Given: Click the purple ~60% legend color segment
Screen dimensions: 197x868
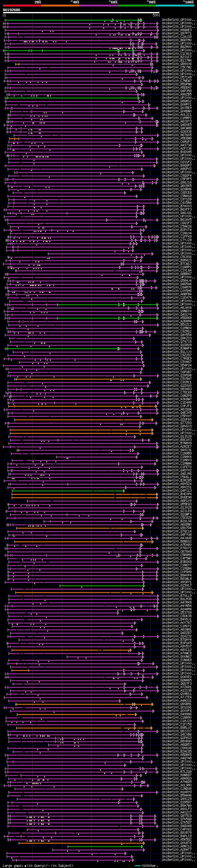Looking at the screenshot, I should pyautogui.click(x=99, y=6).
